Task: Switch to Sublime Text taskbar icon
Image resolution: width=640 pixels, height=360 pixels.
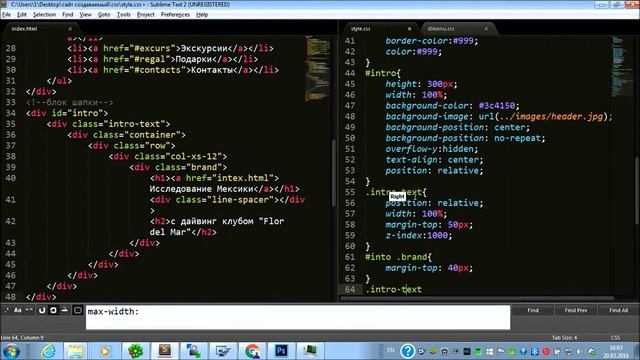Action: pyautogui.click(x=164, y=351)
